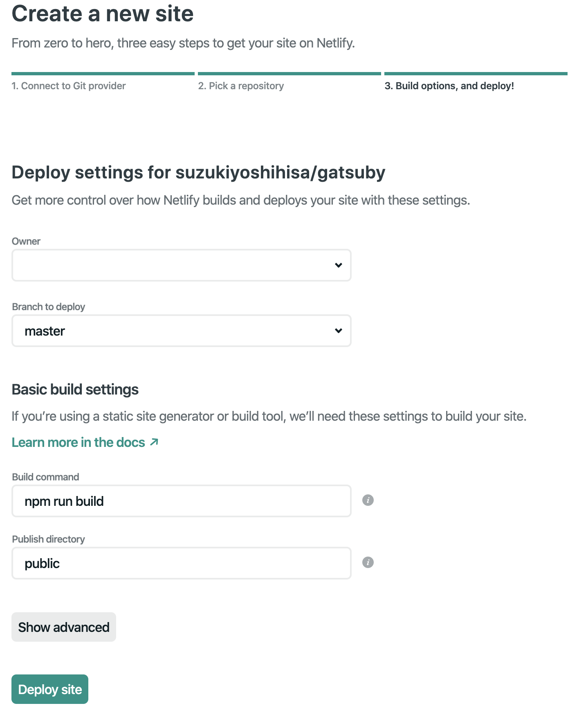Click the progress bar above Pick a repository
Image resolution: width=588 pixels, height=708 pixels.
tap(290, 74)
